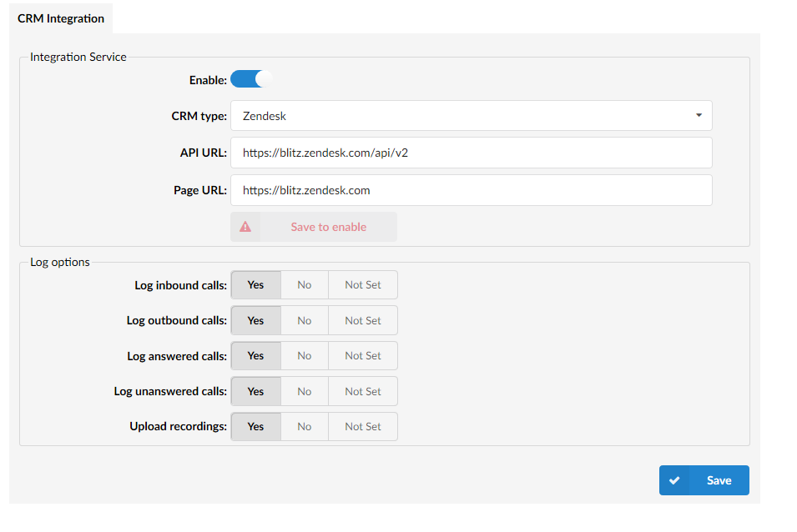Click in the API URL field
Screen dimensions: 797x532
(x=471, y=153)
